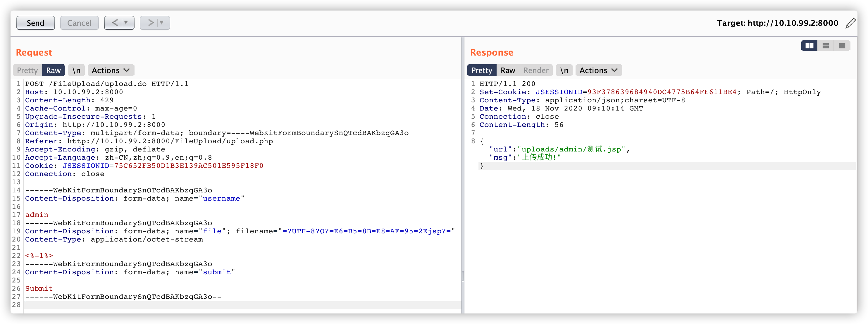Toggle \n non-printable characters in Request
This screenshot has width=868, height=324.
point(77,70)
